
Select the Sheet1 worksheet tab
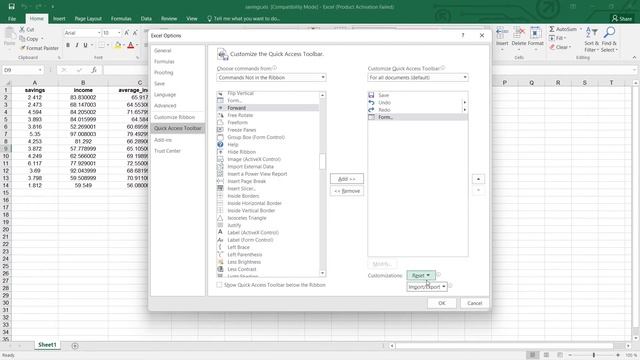tap(47, 345)
